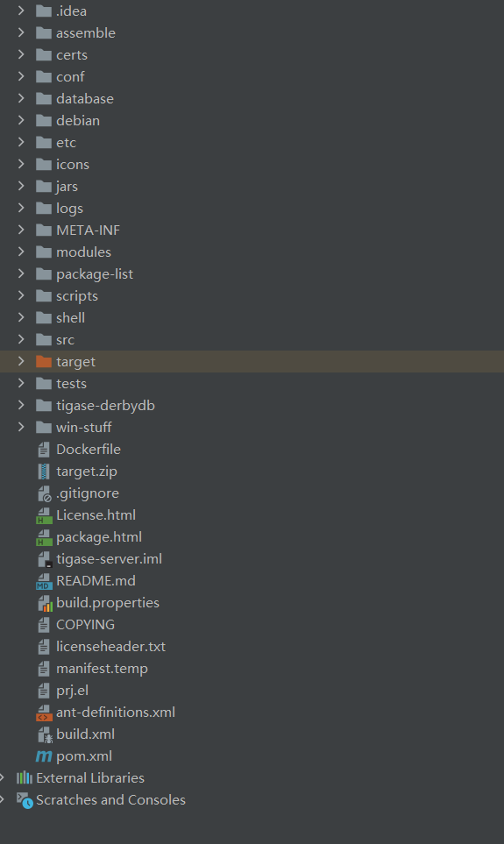Click the XML icon beside ant-definitions.xml
The height and width of the screenshot is (844, 504).
click(x=44, y=713)
